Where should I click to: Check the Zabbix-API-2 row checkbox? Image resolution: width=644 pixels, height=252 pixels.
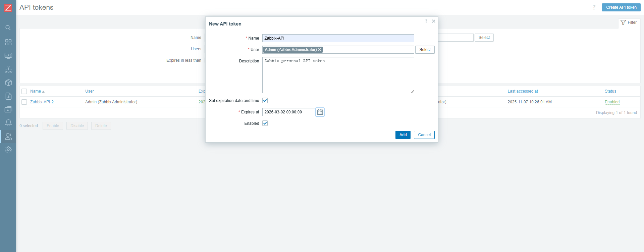[24, 102]
